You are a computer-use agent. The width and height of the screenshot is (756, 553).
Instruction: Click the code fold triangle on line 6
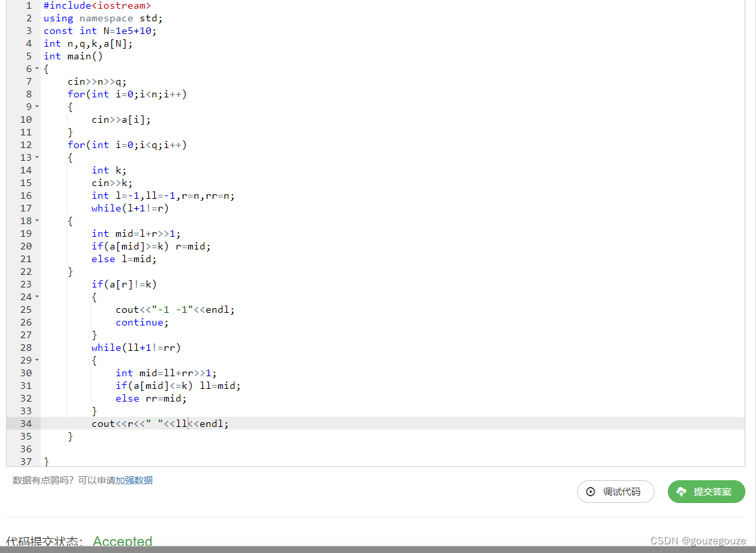point(38,69)
